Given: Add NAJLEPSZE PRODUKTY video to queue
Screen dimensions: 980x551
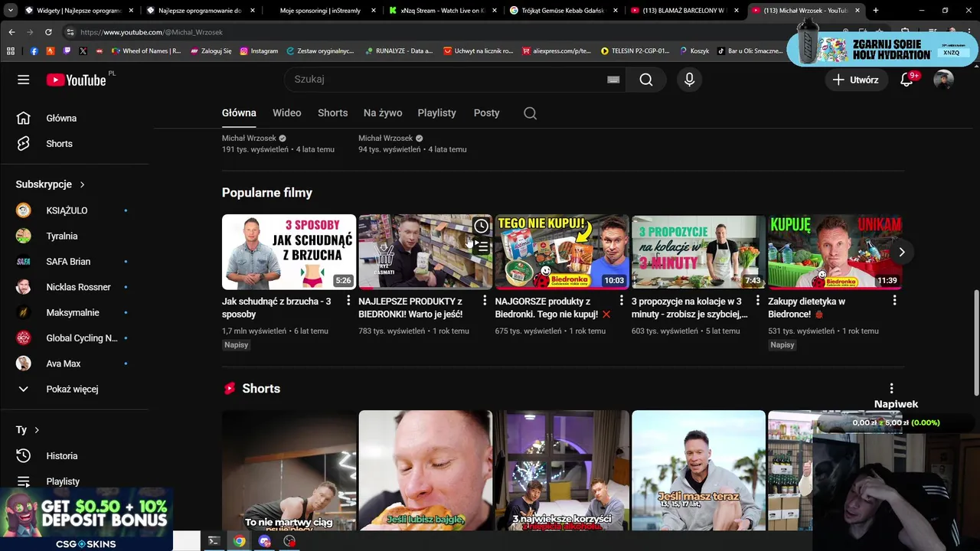Looking at the screenshot, I should click(x=481, y=246).
